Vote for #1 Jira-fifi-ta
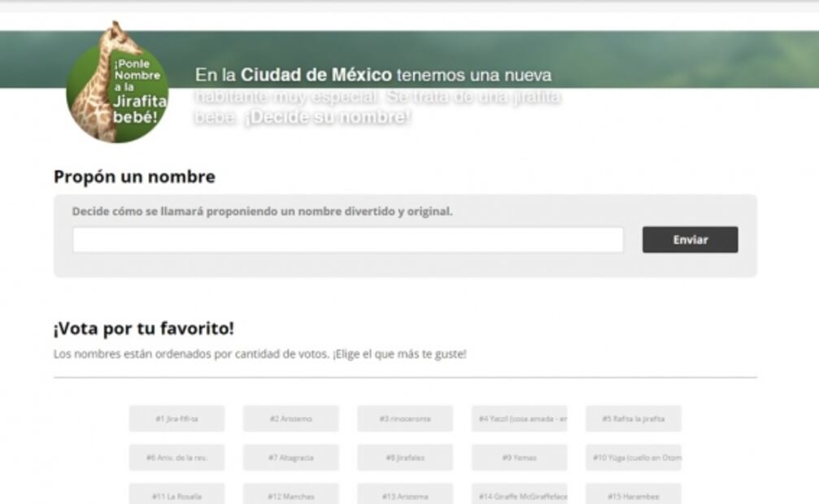Image resolution: width=819 pixels, height=504 pixels. [x=176, y=419]
